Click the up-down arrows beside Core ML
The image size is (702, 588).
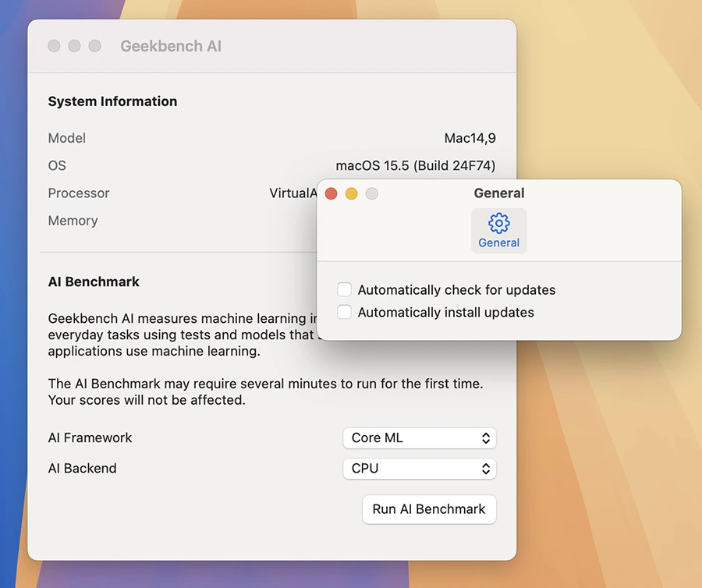tap(485, 438)
